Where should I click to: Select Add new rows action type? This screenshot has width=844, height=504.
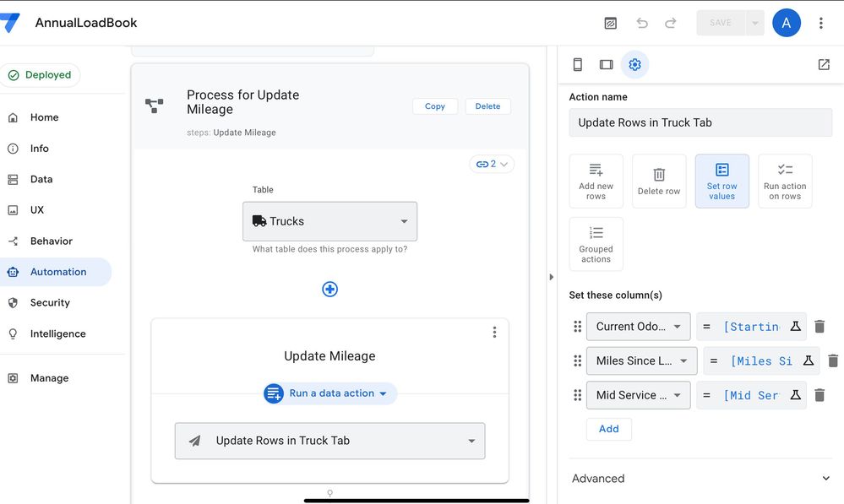(x=596, y=182)
